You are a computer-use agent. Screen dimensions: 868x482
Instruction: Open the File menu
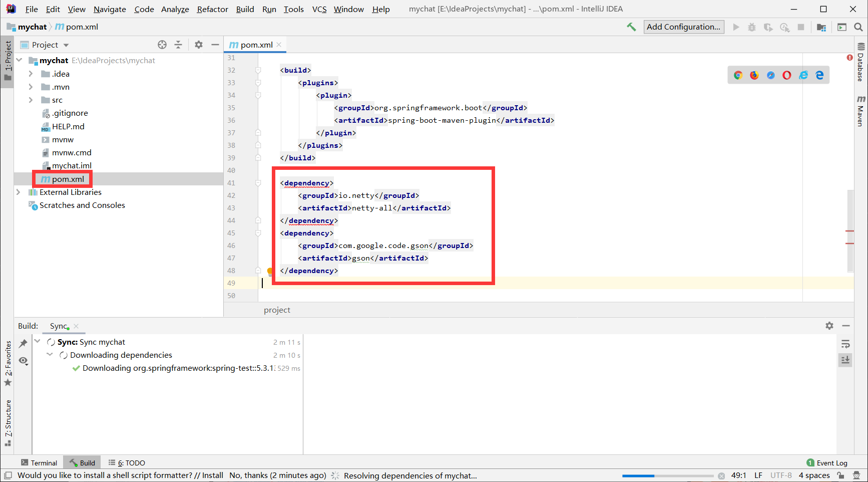(32, 9)
